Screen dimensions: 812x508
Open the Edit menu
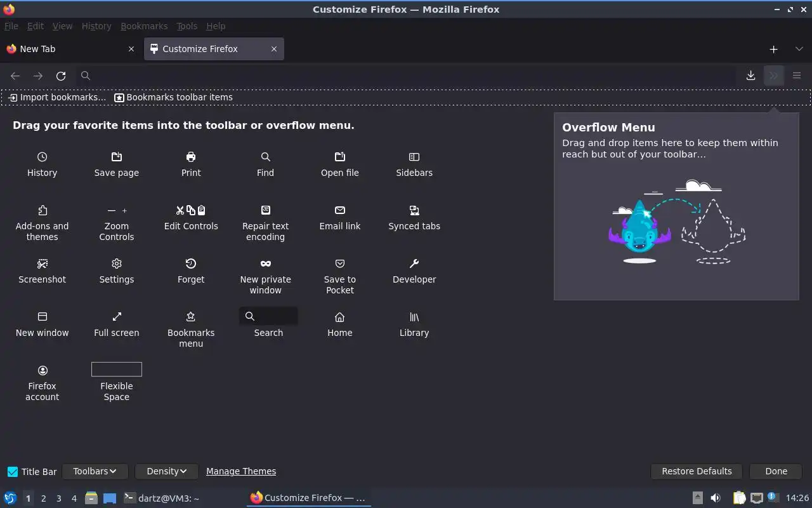[x=36, y=26]
